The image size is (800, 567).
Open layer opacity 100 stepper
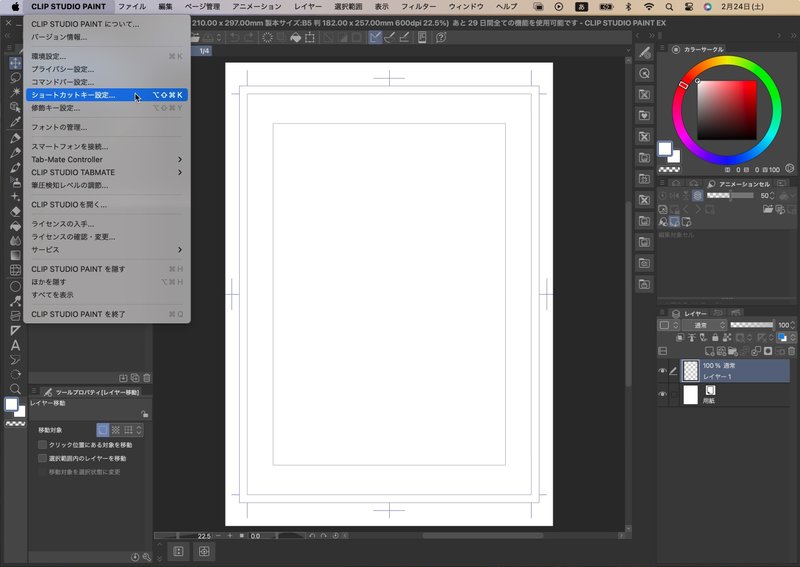(792, 325)
